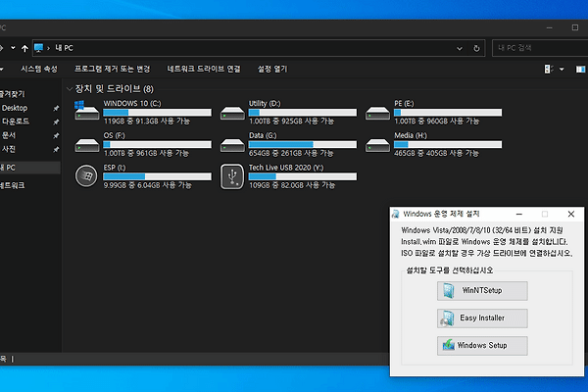Click the installer dialog title-bar icon
This screenshot has width=588, height=392.
coord(395,214)
